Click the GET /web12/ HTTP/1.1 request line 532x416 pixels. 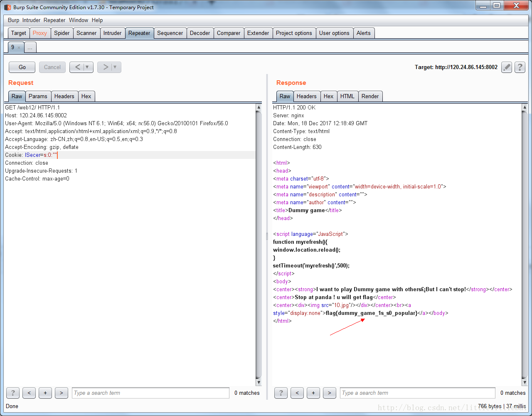(x=32, y=107)
